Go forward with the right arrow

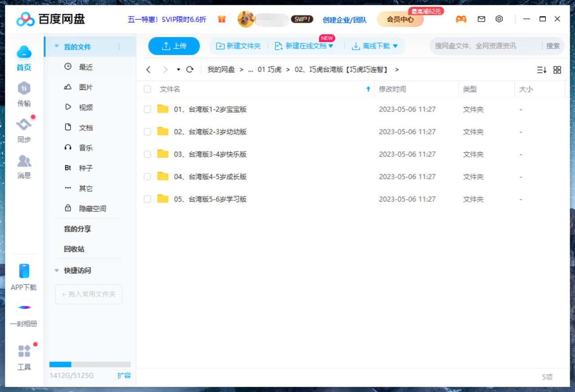coord(165,70)
